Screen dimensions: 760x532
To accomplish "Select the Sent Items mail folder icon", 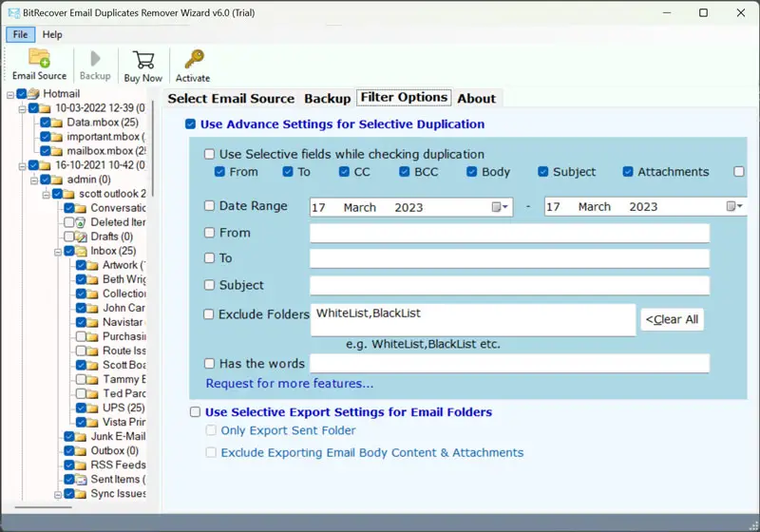I will pos(82,480).
